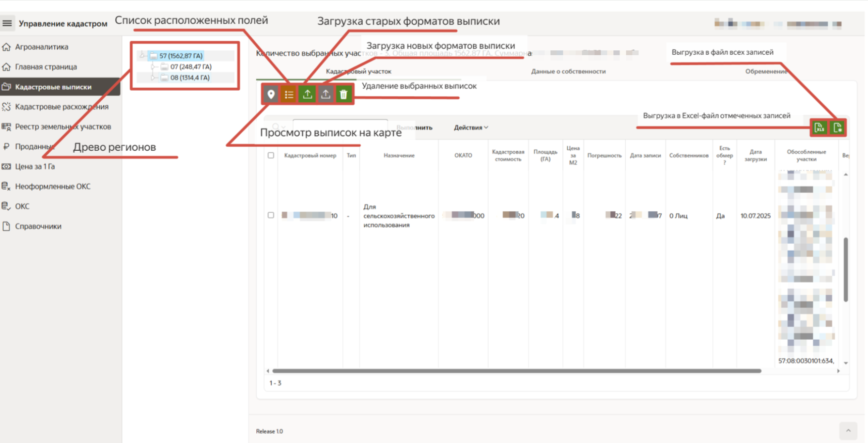Go to Неоформленные ОКС in the sidebar
The width and height of the screenshot is (868, 443).
(52, 186)
